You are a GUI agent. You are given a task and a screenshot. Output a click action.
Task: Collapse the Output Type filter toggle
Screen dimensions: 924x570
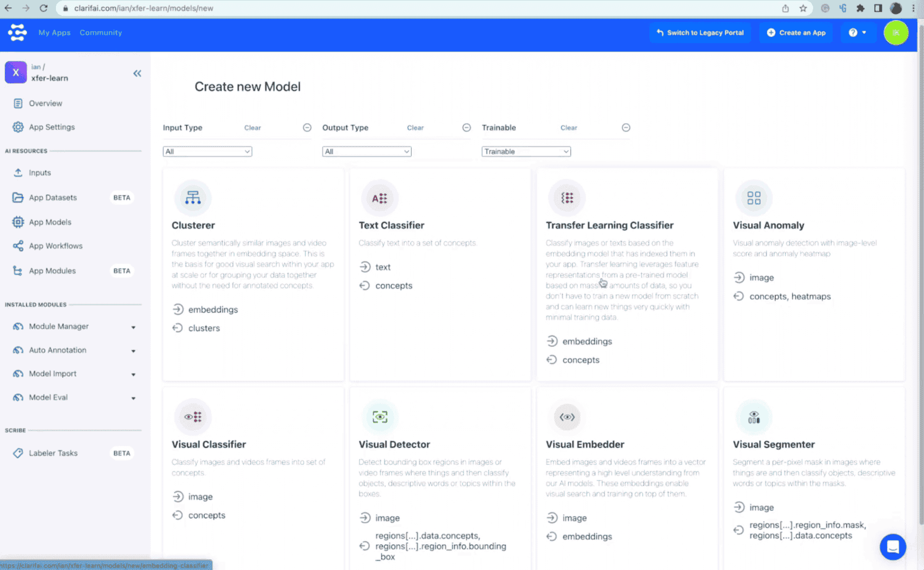click(466, 128)
